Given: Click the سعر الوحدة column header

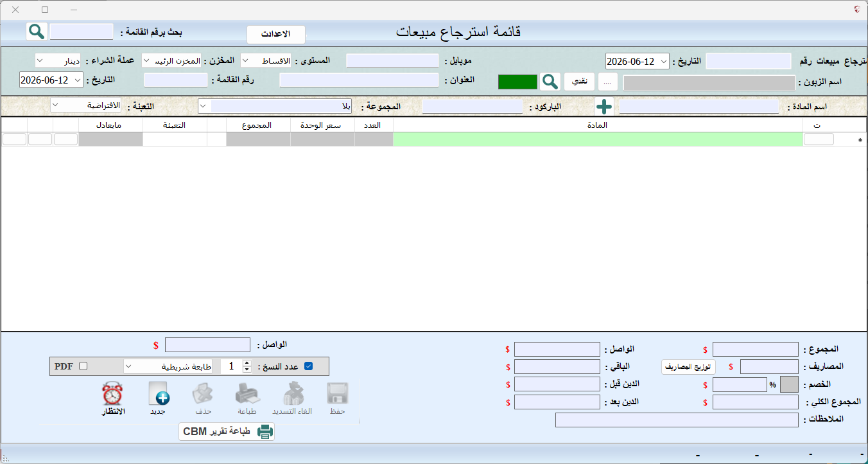Looking at the screenshot, I should point(322,125).
